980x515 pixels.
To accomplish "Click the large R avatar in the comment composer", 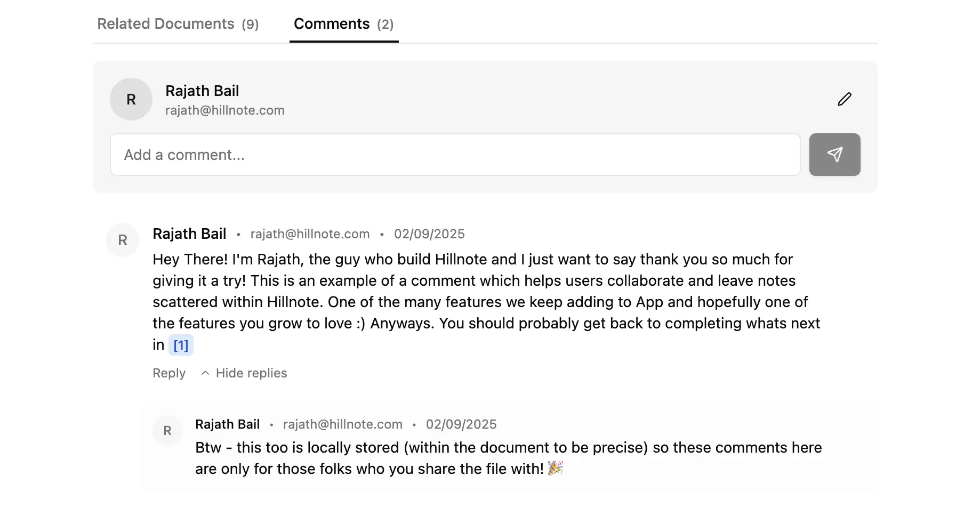I will click(131, 99).
